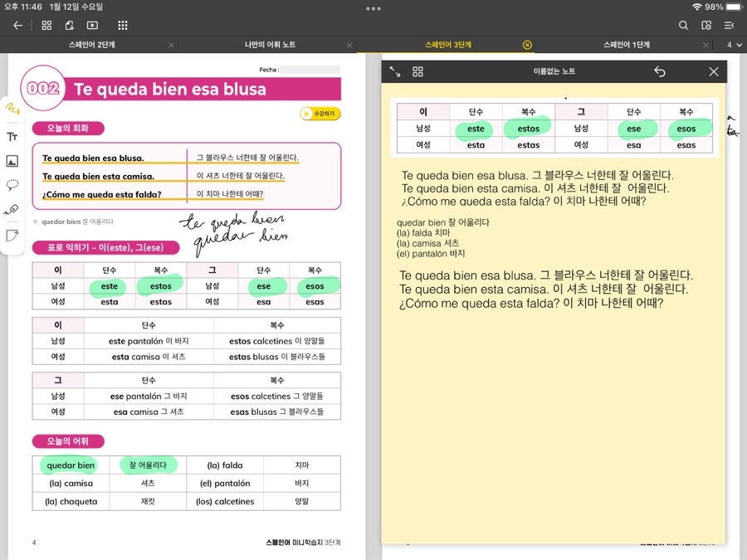Switch to the 스페인어 1단계 tab
Image resolution: width=747 pixels, height=560 pixels.
point(627,45)
